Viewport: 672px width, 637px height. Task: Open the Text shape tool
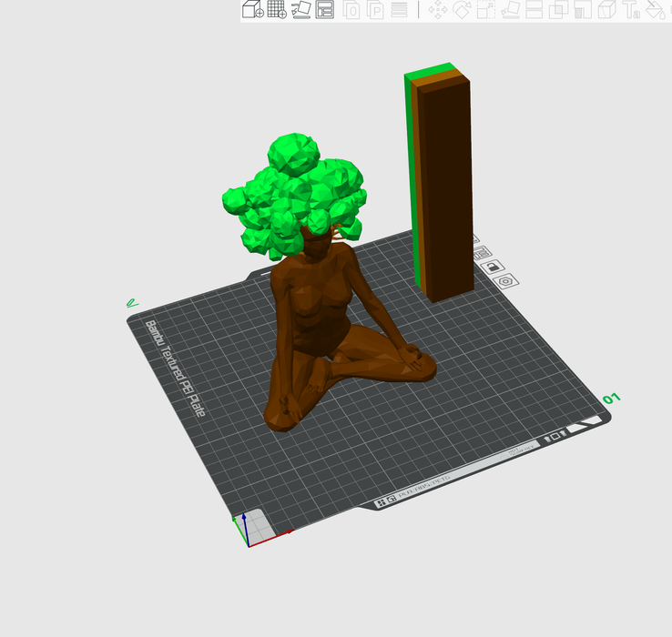coord(631,10)
